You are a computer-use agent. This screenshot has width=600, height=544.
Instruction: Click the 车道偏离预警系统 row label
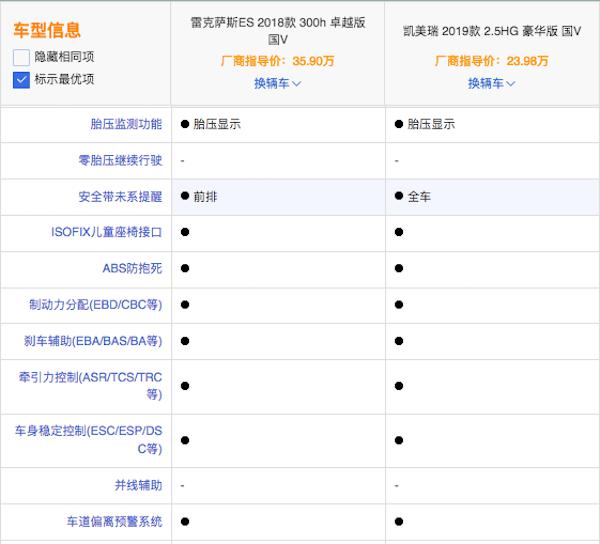(114, 521)
